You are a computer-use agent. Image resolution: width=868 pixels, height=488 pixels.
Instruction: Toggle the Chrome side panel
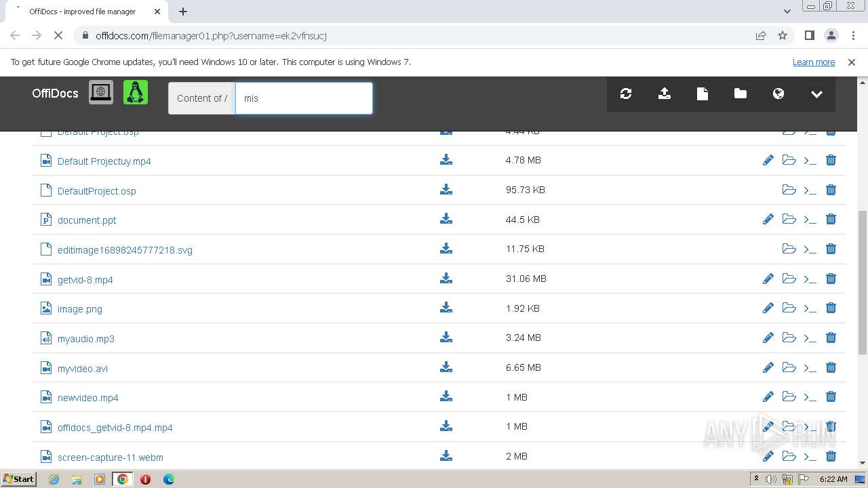pos(809,35)
